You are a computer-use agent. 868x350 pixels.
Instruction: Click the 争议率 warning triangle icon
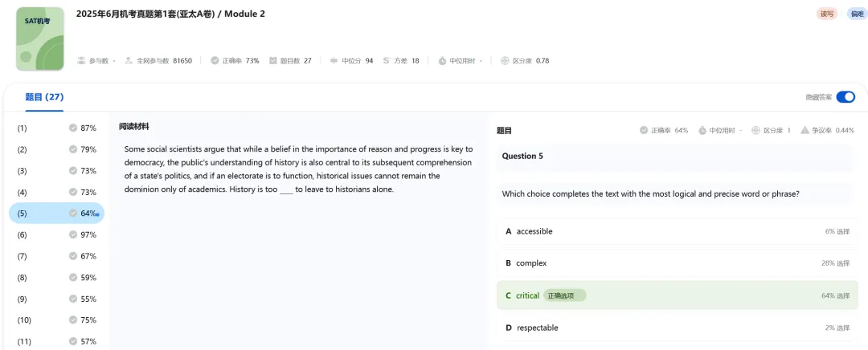pyautogui.click(x=805, y=130)
